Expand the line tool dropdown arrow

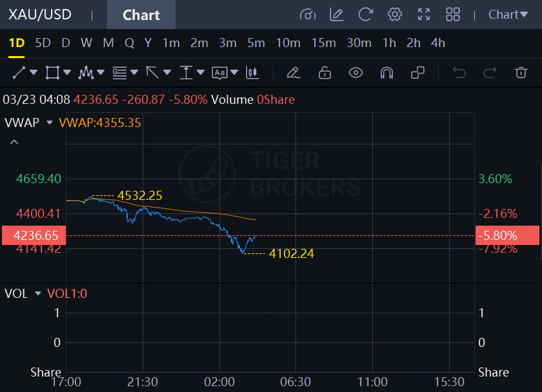coord(34,73)
